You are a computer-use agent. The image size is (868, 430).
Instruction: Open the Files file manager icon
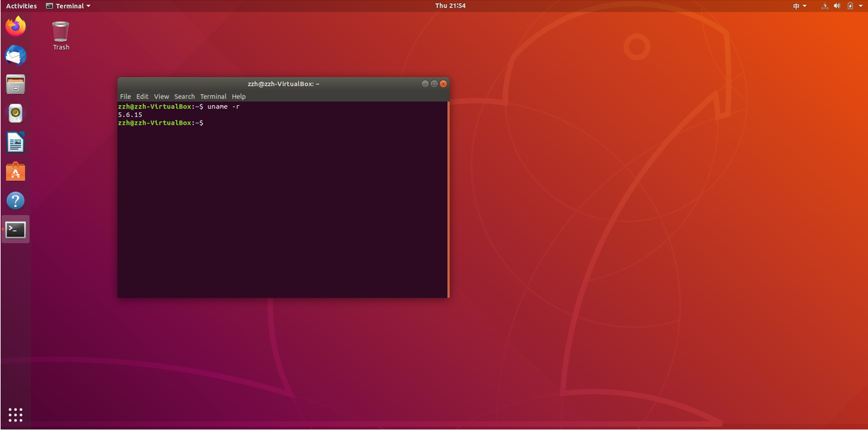pyautogui.click(x=15, y=84)
